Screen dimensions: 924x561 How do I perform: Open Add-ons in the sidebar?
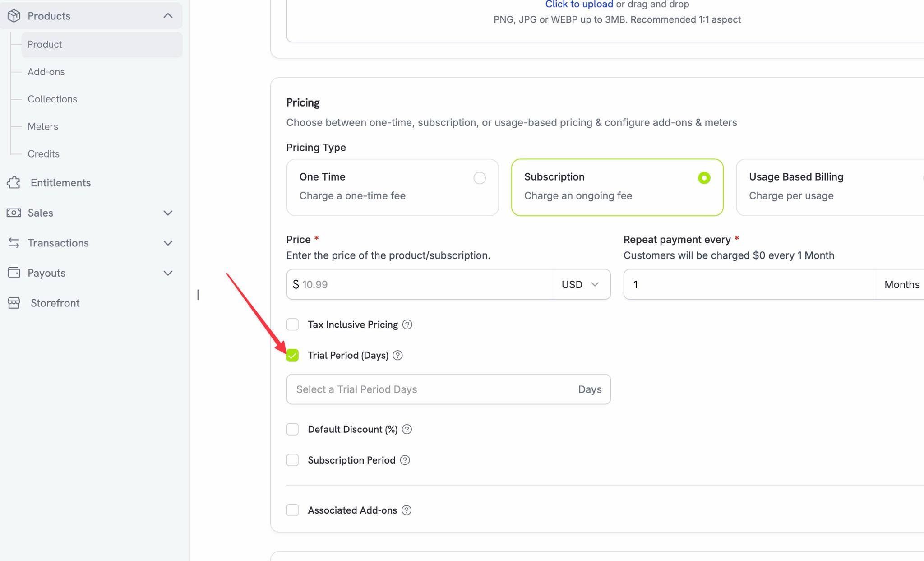[x=46, y=72]
